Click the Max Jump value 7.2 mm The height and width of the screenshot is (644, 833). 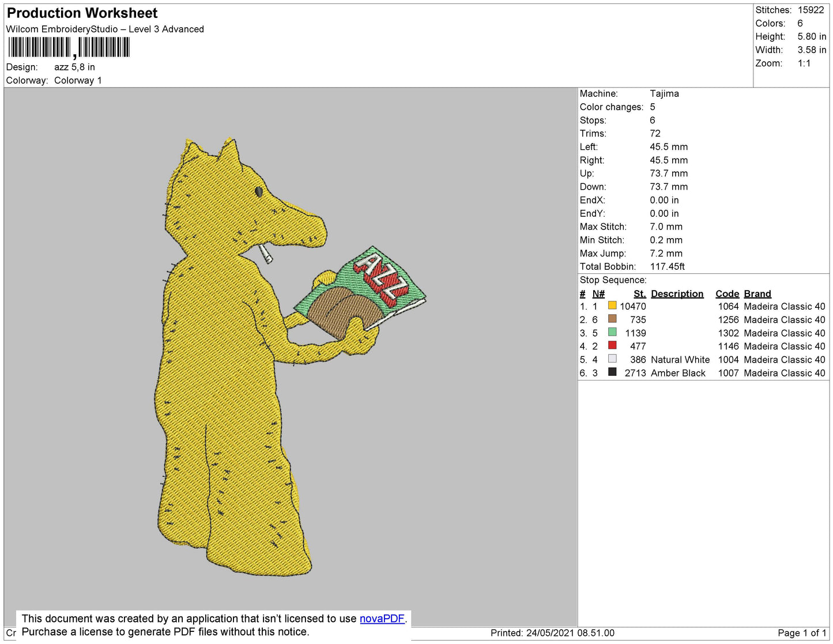pos(666,253)
